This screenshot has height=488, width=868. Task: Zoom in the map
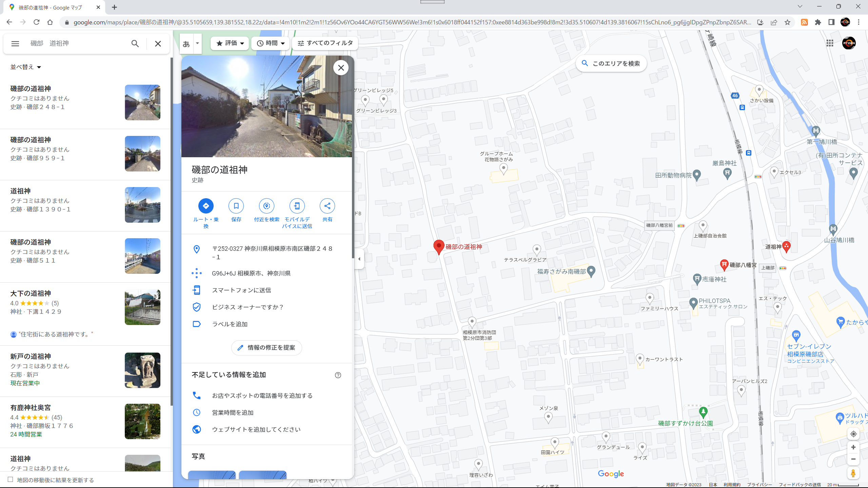point(853,447)
